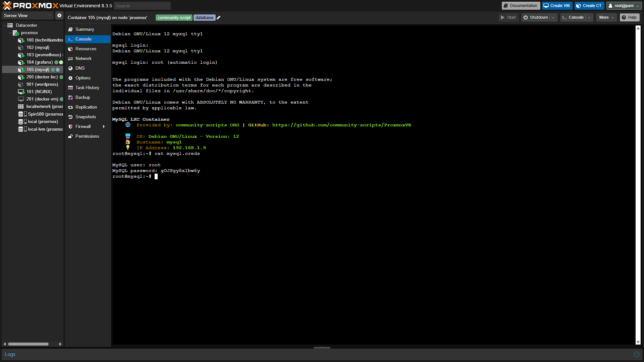Open container 100 (technitiumdns)
644x362 pixels.
[41, 40]
